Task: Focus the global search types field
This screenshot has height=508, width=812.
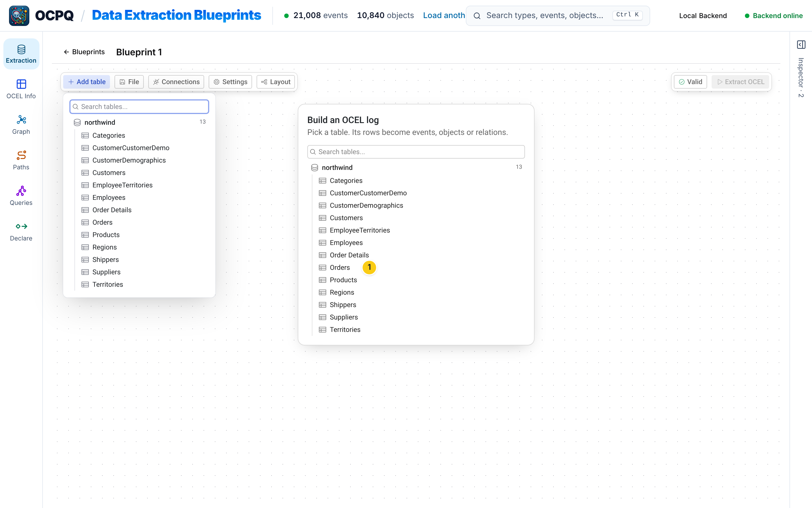Action: pyautogui.click(x=558, y=16)
